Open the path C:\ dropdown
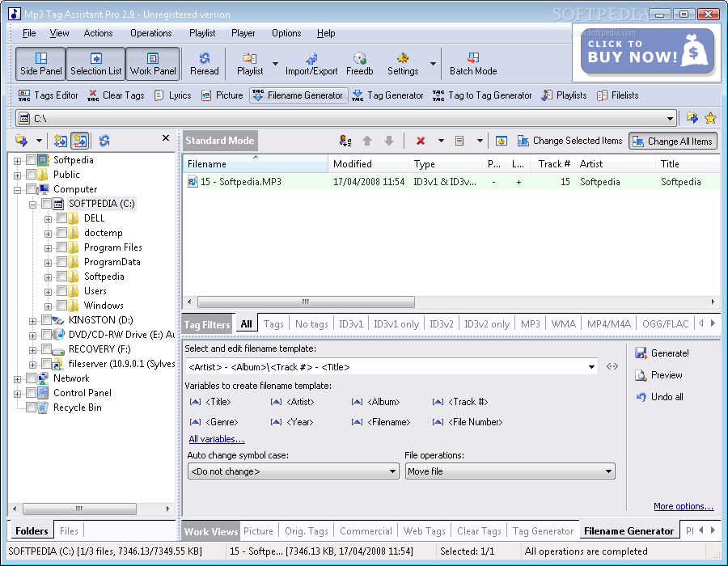This screenshot has width=728, height=566. pyautogui.click(x=670, y=119)
